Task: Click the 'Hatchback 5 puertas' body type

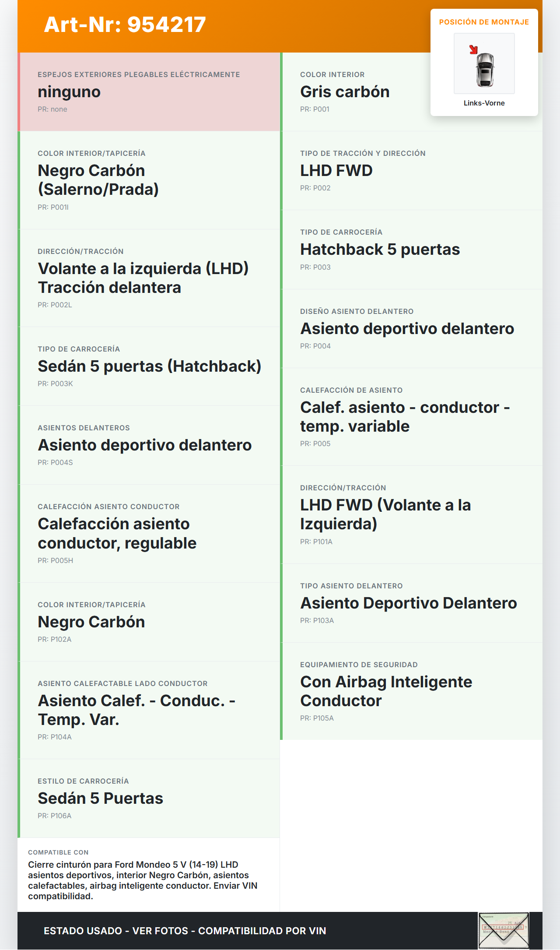Action: [x=380, y=250]
